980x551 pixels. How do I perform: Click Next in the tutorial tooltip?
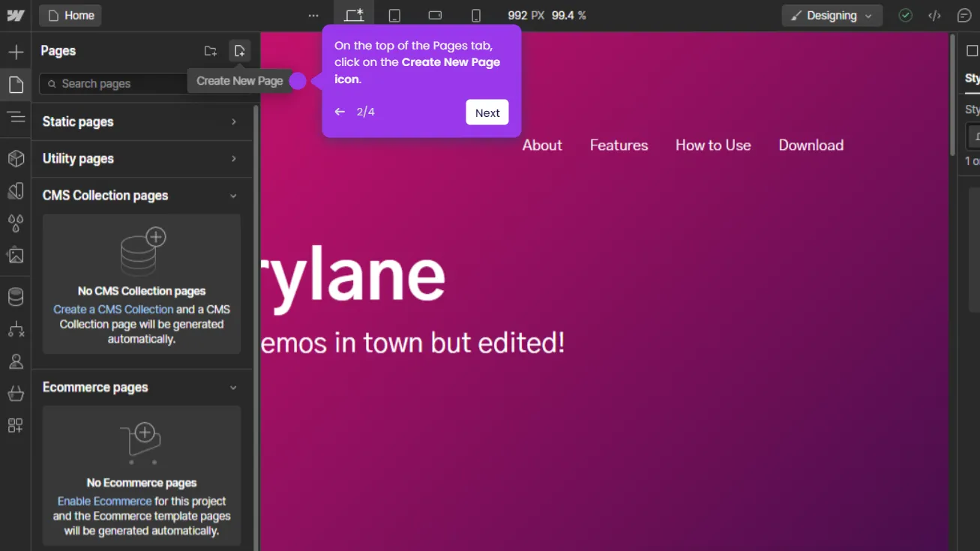(487, 112)
